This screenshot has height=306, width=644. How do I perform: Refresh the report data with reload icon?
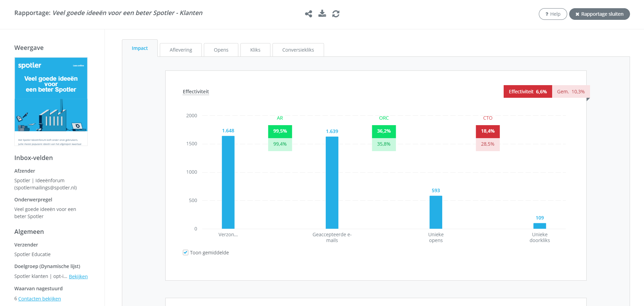336,14
